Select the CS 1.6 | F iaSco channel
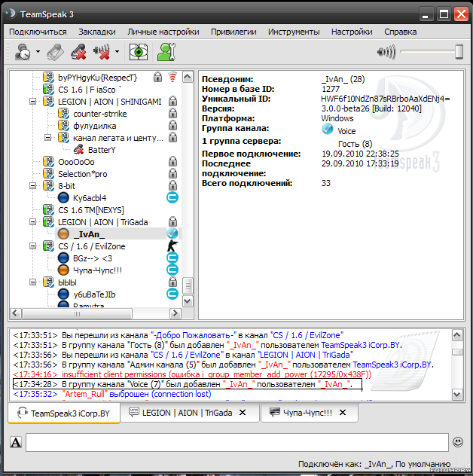 [x=90, y=90]
